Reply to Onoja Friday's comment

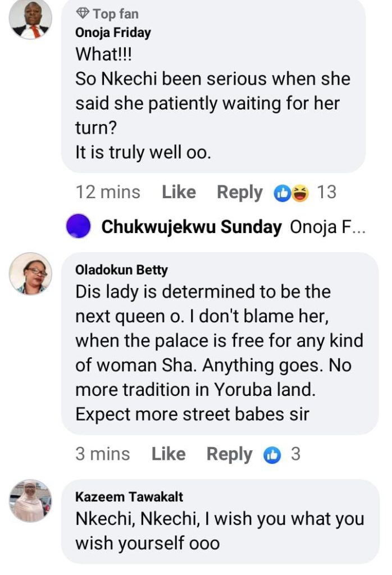(240, 192)
